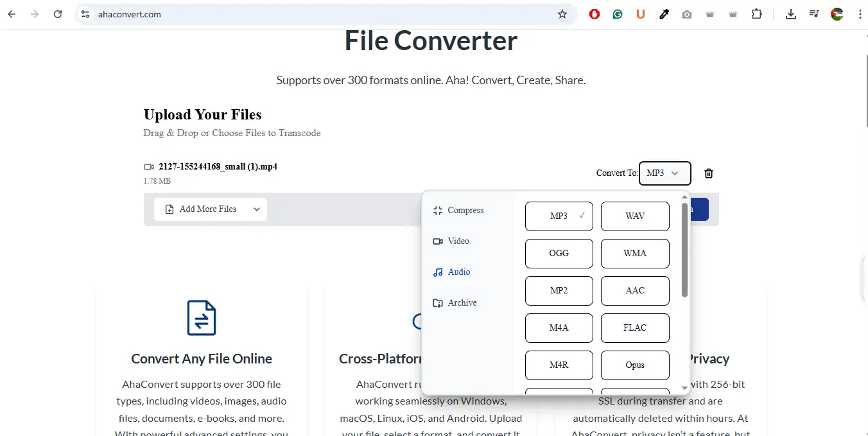868x436 pixels.
Task: Switch to the Video format category
Action: 458,241
